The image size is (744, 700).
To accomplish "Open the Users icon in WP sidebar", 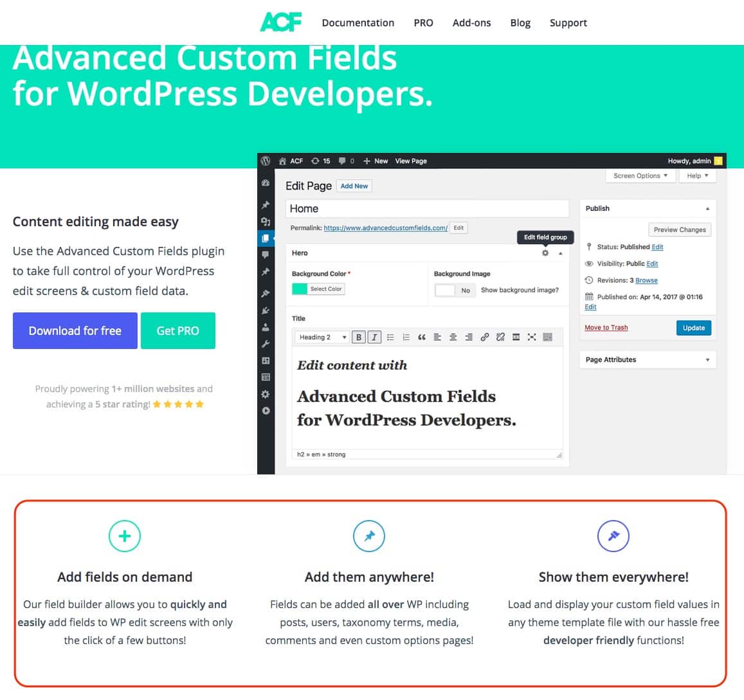I will tap(266, 327).
